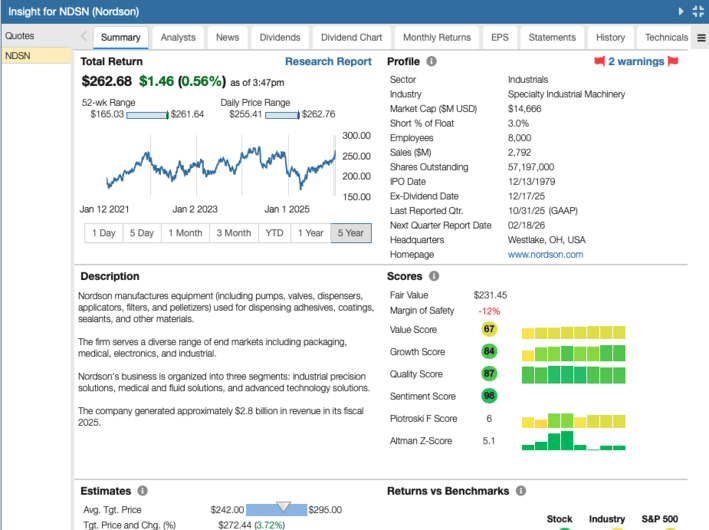Viewport: 709px width, 530px height.
Task: Switch to the Dividends tab
Action: (279, 38)
